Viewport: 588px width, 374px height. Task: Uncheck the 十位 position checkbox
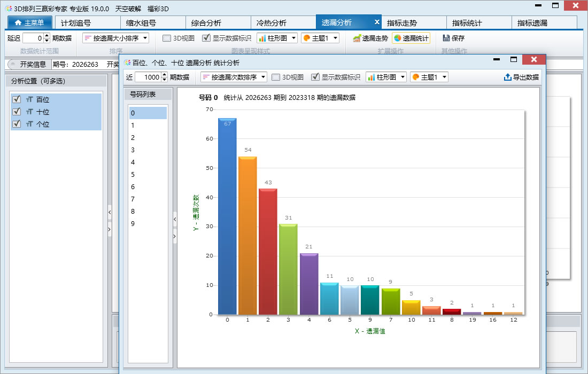pos(17,111)
